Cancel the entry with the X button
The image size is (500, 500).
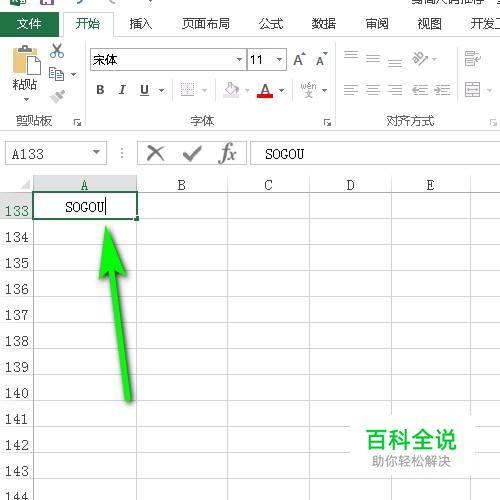click(156, 153)
